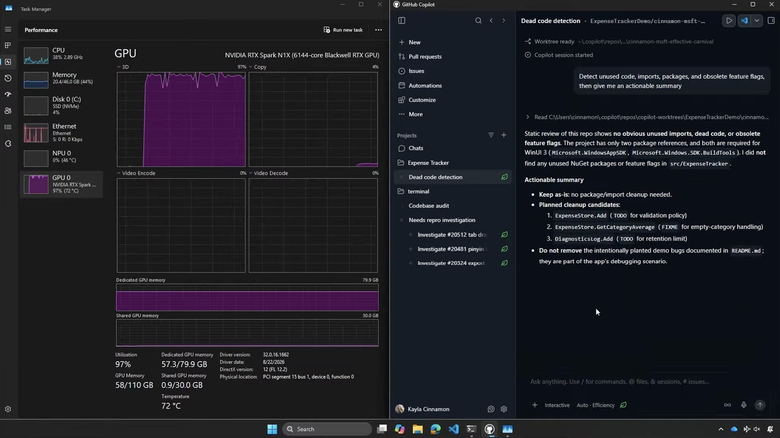The image size is (780, 438).
Task: Open Services page in Task Manager sidebar
Action: (8, 143)
